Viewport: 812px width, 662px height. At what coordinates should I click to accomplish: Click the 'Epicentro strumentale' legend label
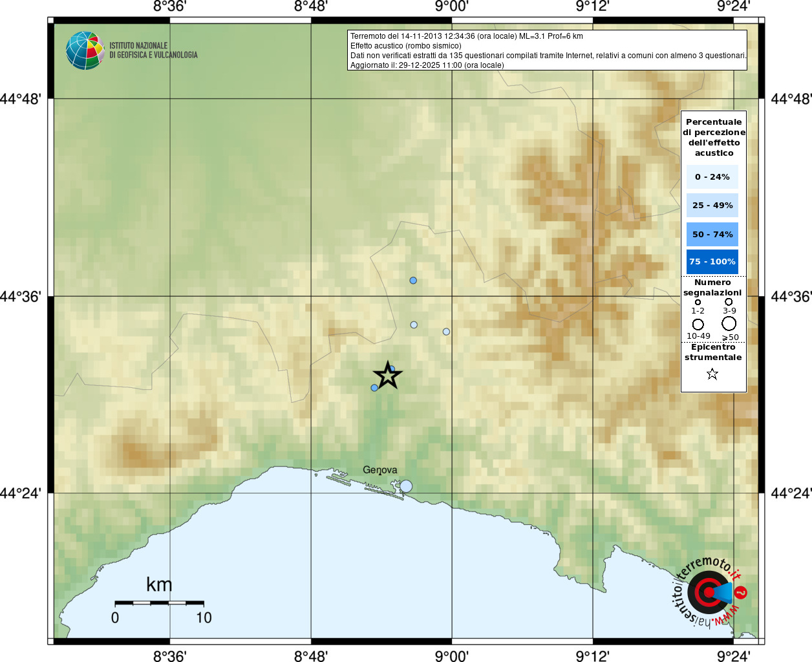713,352
